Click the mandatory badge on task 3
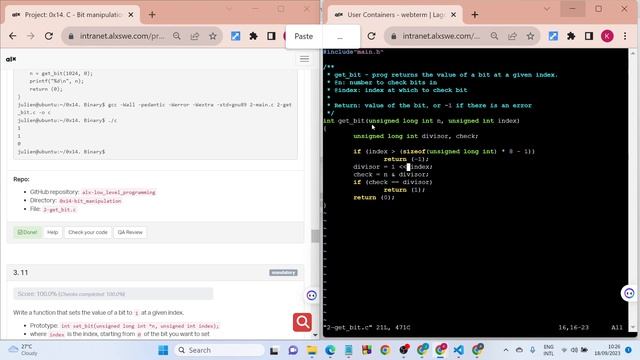This screenshot has height=360, width=640. pyautogui.click(x=283, y=272)
